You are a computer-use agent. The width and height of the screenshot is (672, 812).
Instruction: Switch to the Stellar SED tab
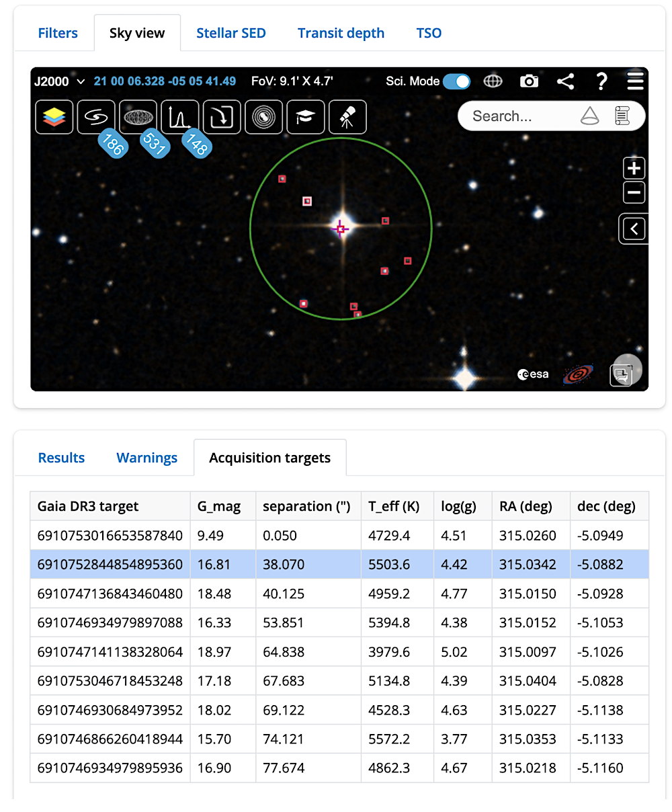[x=230, y=32]
